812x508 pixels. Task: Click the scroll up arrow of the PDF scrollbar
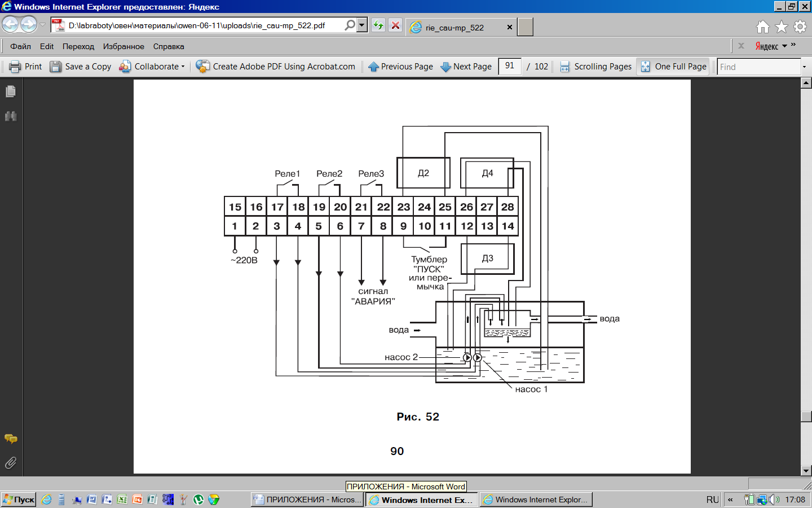point(806,84)
